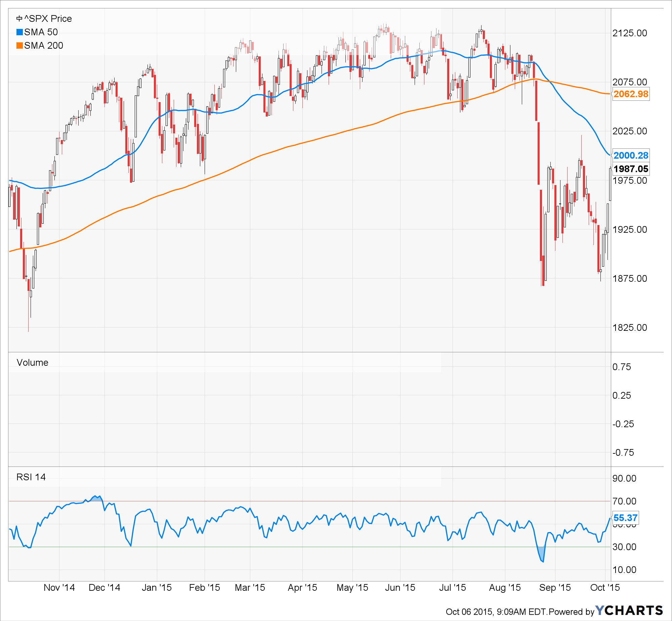
Task: Click the 0.75 volume axis label
Action: pyautogui.click(x=622, y=367)
